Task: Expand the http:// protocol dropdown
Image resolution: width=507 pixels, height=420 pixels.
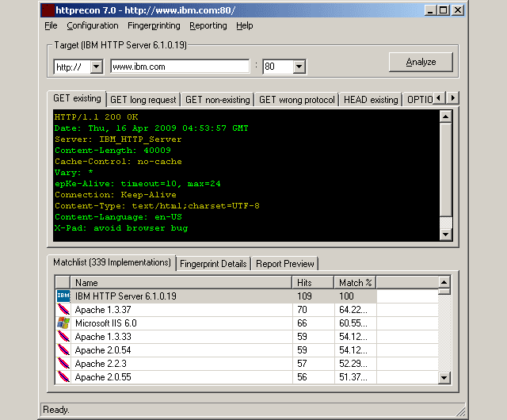Action: 96,67
